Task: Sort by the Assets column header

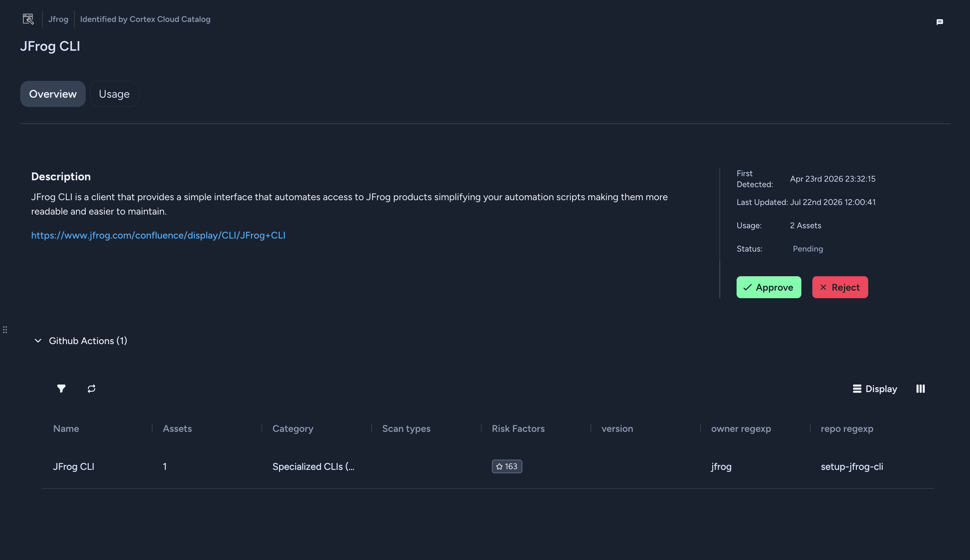Action: coord(177,428)
